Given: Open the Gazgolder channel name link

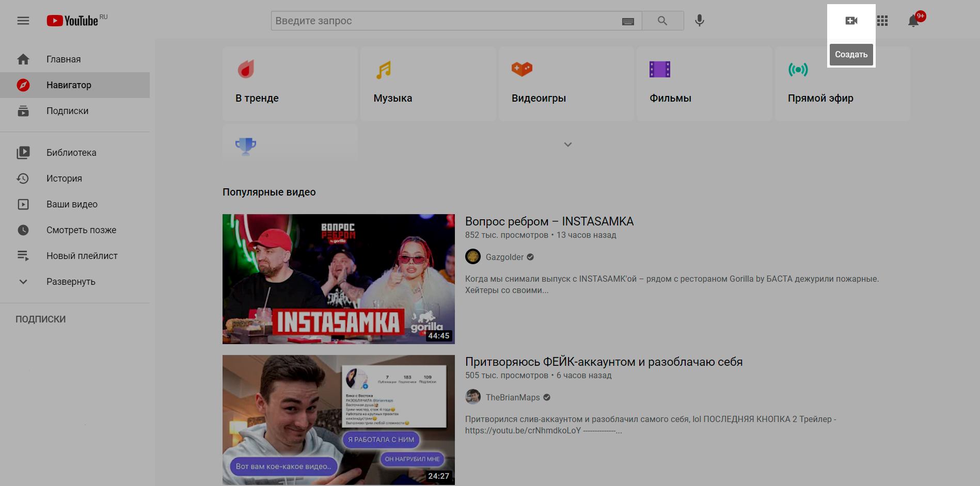Looking at the screenshot, I should tap(504, 257).
